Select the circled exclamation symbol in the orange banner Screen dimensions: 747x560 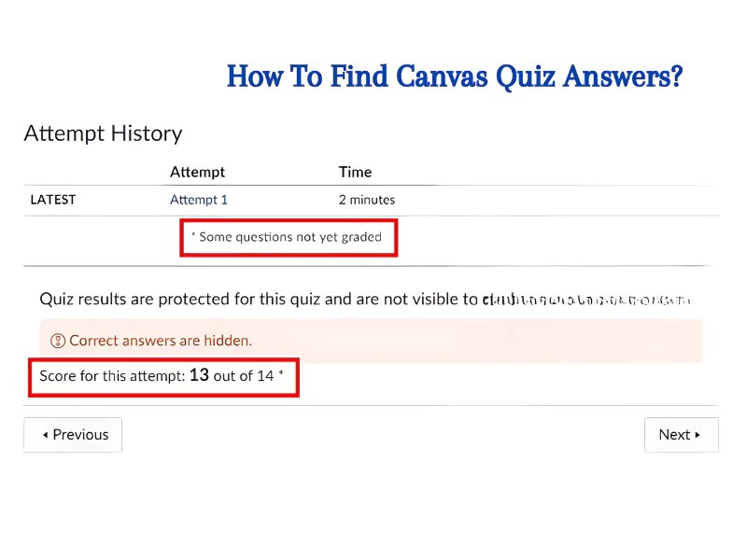[58, 341]
